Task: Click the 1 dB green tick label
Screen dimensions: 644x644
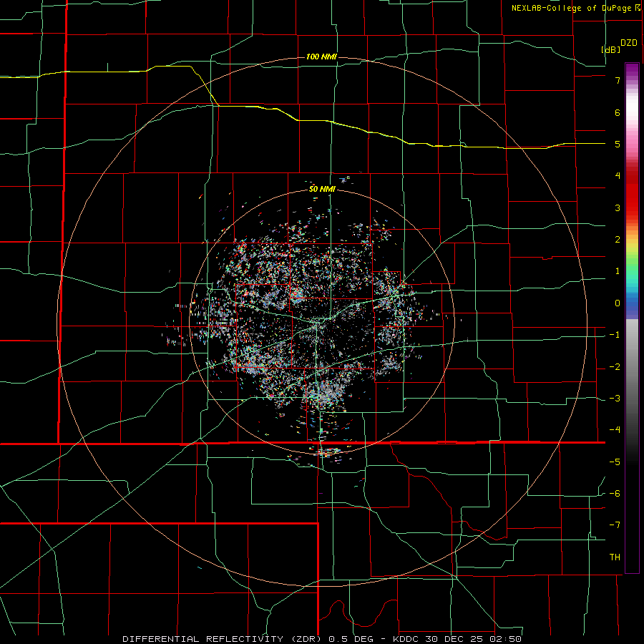Action: pyautogui.click(x=618, y=271)
